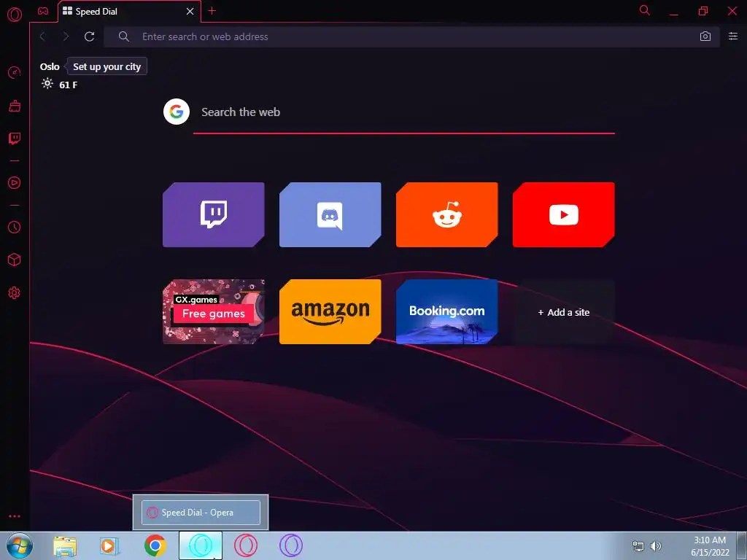Reload the current page
747x560 pixels.
(89, 36)
